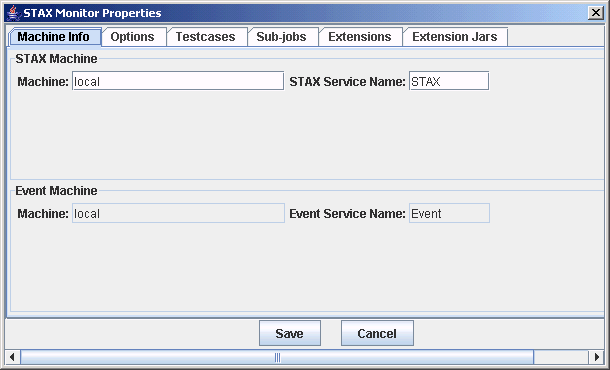Viewport: 610px width, 370px height.
Task: Select the Extensions tab
Action: click(x=360, y=37)
